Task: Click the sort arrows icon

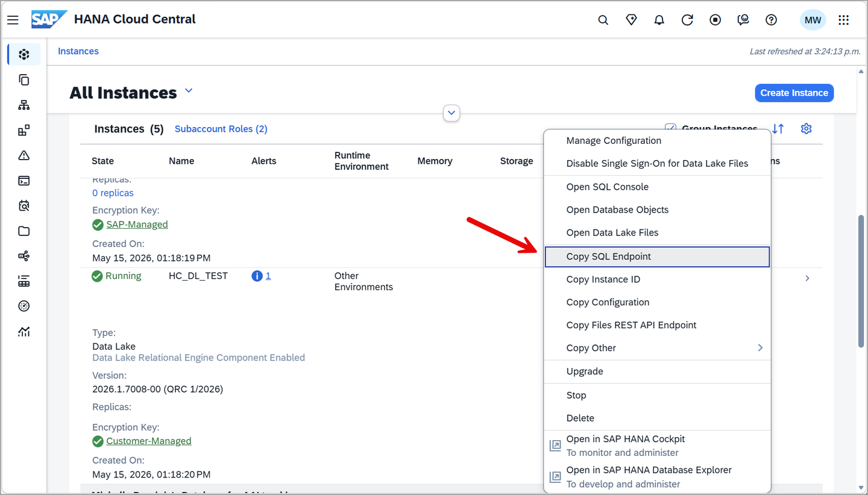Action: point(778,128)
